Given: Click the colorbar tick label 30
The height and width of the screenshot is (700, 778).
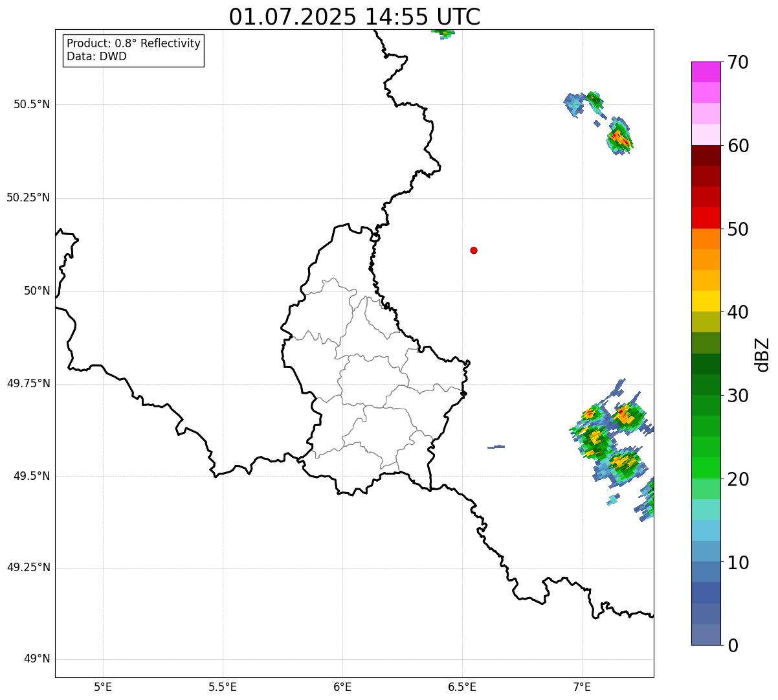Looking at the screenshot, I should (x=738, y=396).
